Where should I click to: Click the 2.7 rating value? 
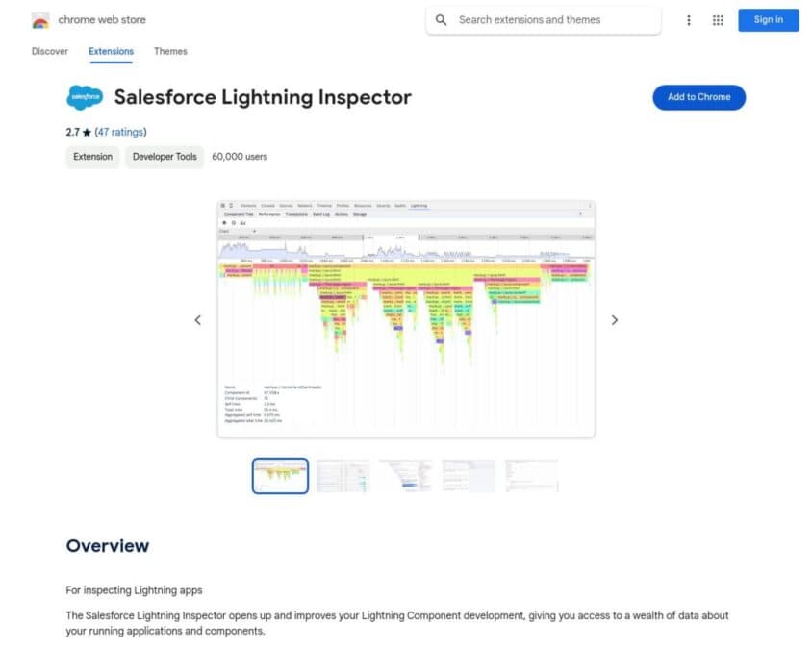point(72,133)
